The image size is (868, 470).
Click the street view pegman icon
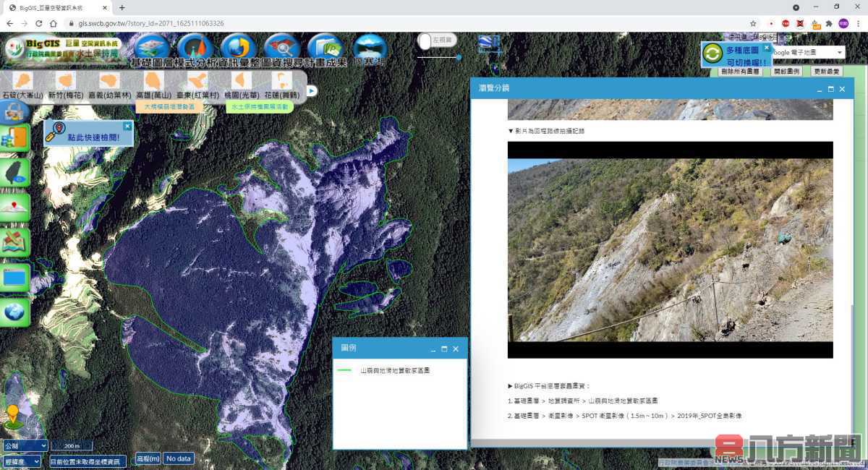click(12, 416)
